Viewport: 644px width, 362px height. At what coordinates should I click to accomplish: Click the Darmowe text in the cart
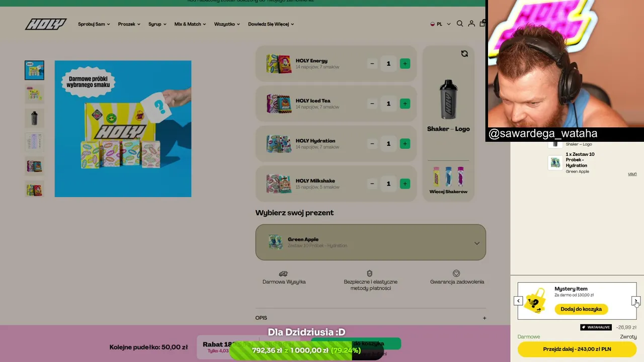tap(529, 337)
